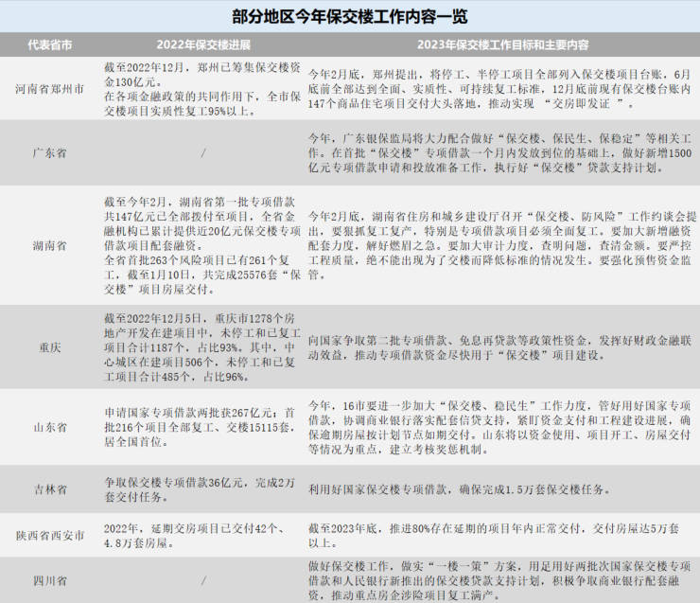
Task: Click the 湖南省 row label
Action: [49, 246]
